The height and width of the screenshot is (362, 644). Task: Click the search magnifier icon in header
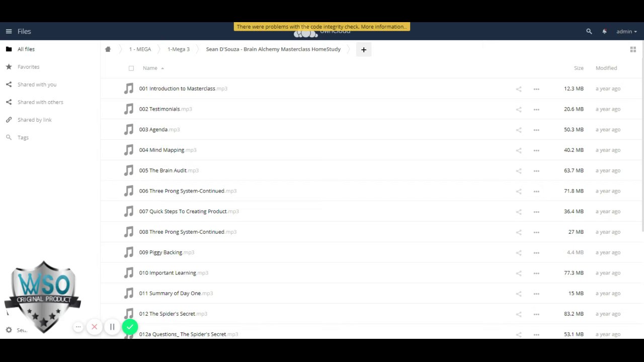[x=589, y=31]
